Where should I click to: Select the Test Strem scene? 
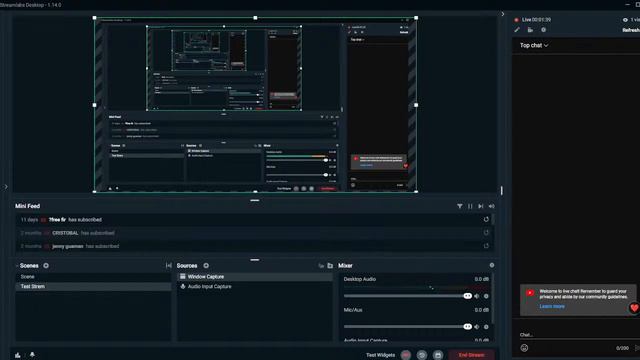point(93,287)
